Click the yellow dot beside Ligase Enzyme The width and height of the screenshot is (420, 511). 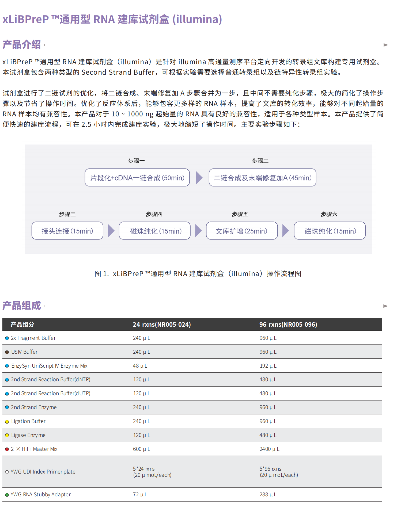click(x=7, y=435)
